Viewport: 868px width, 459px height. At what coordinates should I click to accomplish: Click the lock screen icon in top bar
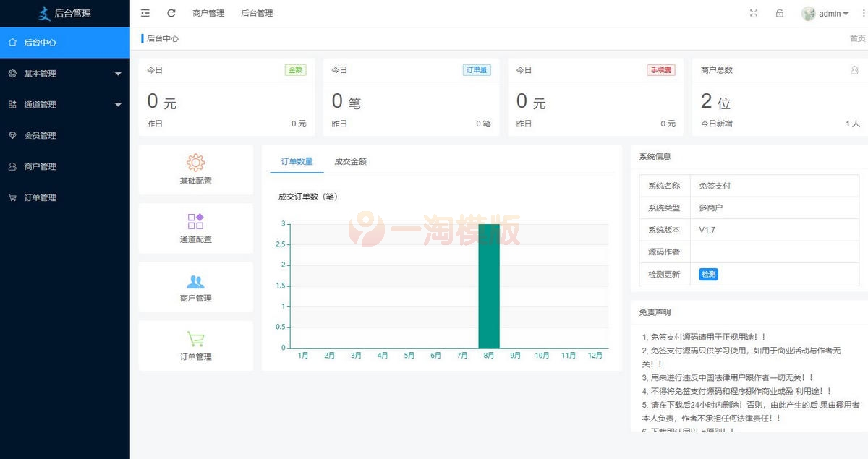779,13
